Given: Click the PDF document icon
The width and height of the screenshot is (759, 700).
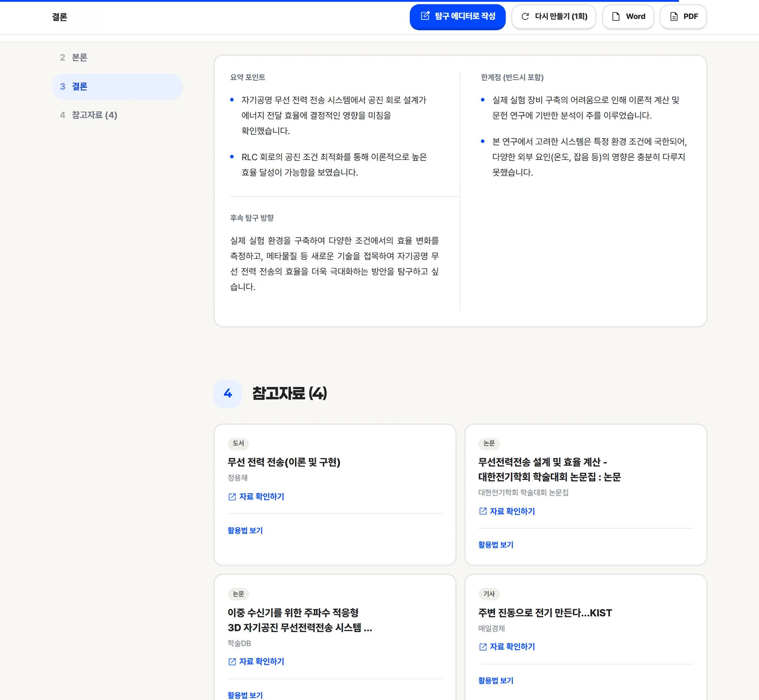Looking at the screenshot, I should [674, 17].
